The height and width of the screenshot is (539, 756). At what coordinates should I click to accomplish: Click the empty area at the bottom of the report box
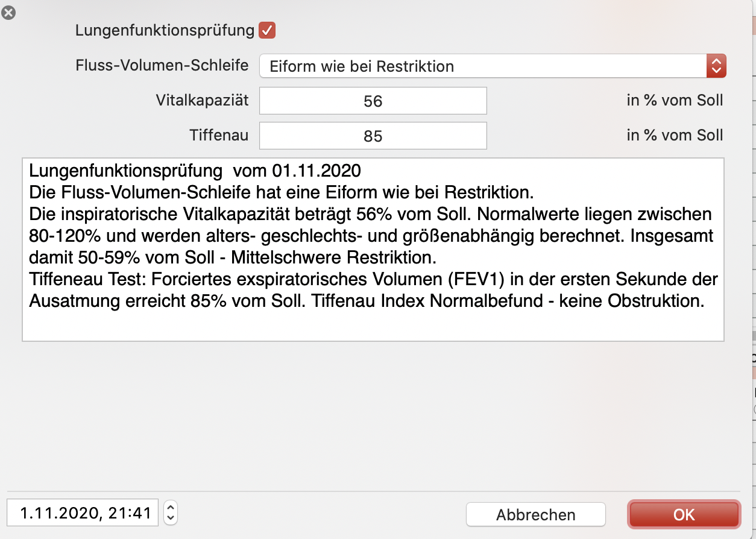(x=373, y=326)
